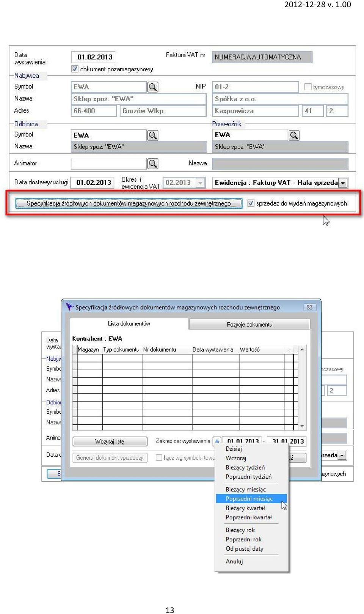Expand Ewidencja Faktury VAT dropdown

coord(343,183)
